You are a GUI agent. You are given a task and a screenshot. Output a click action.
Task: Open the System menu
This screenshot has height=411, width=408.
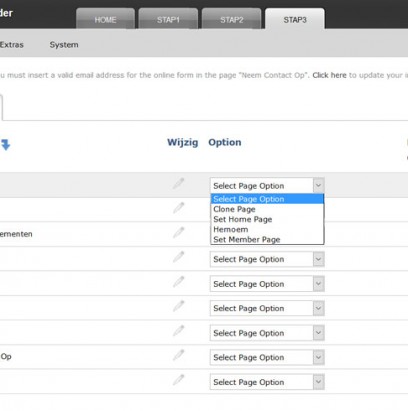[x=64, y=45]
